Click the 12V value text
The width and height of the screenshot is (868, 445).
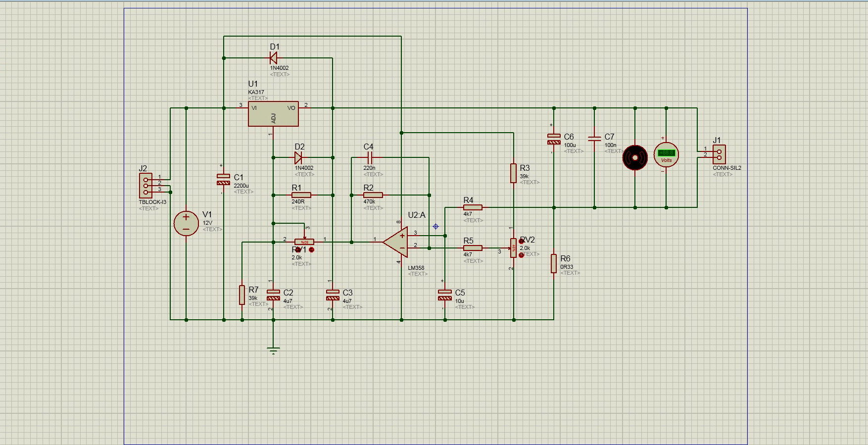click(207, 223)
